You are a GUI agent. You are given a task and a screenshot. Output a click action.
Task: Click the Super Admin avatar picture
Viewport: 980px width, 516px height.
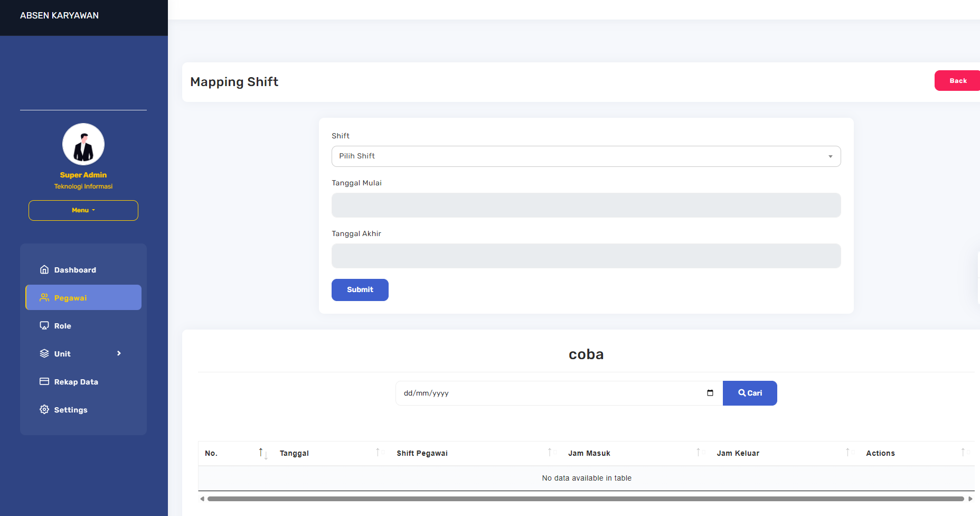[x=83, y=144]
